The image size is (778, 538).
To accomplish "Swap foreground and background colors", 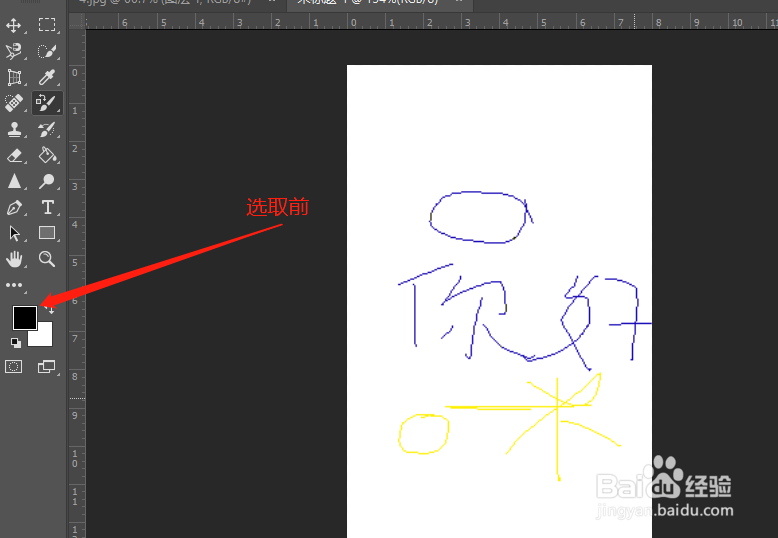I will 50,310.
